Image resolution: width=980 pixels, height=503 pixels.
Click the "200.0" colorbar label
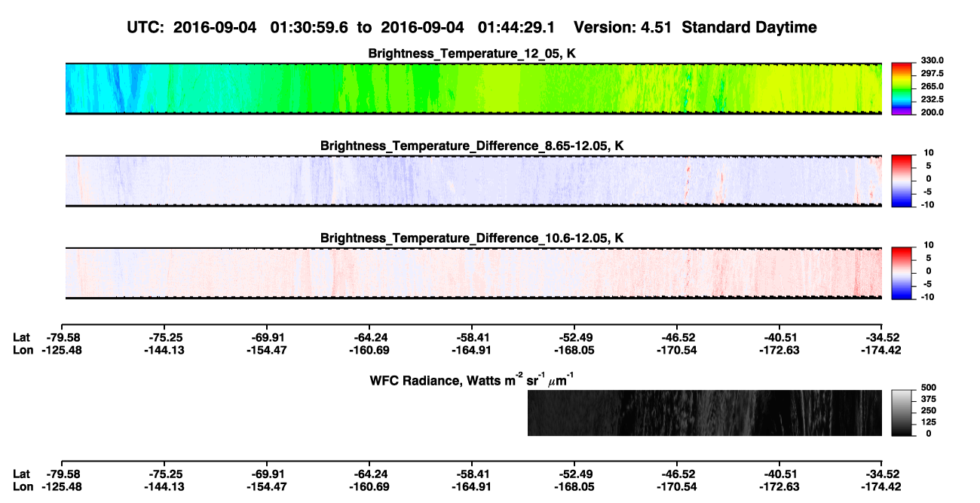(933, 112)
